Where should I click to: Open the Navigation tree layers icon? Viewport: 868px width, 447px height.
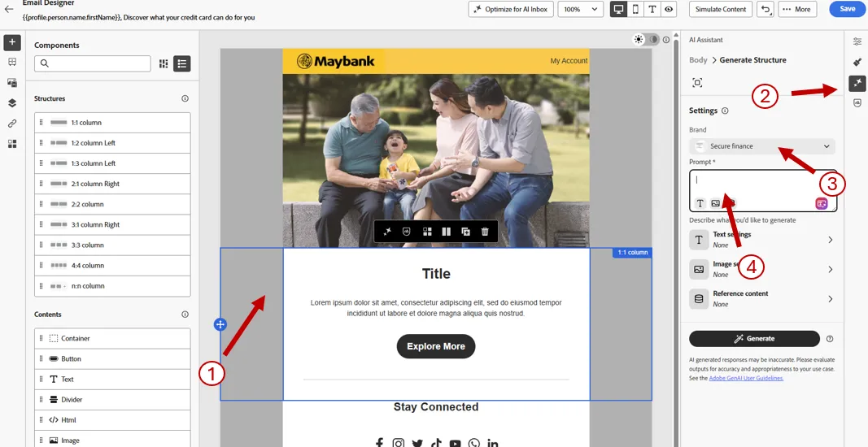[12, 103]
